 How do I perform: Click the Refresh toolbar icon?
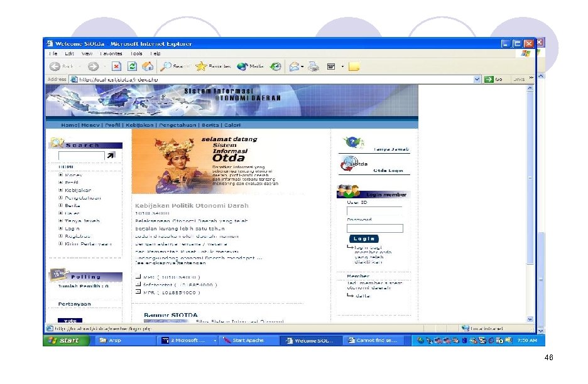(132, 67)
